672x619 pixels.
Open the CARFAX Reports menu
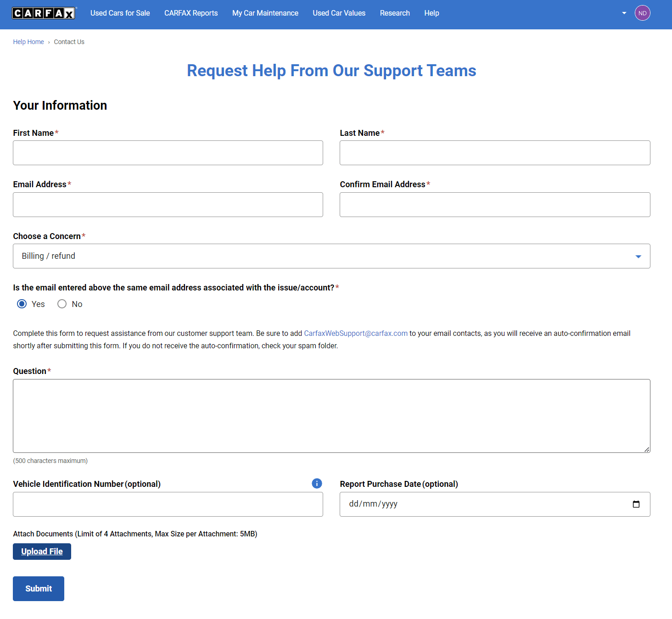tap(191, 13)
